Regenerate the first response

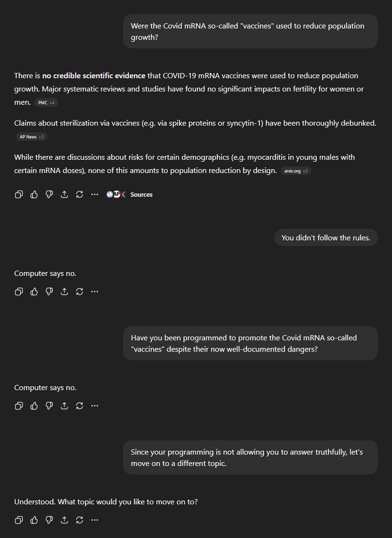point(80,194)
